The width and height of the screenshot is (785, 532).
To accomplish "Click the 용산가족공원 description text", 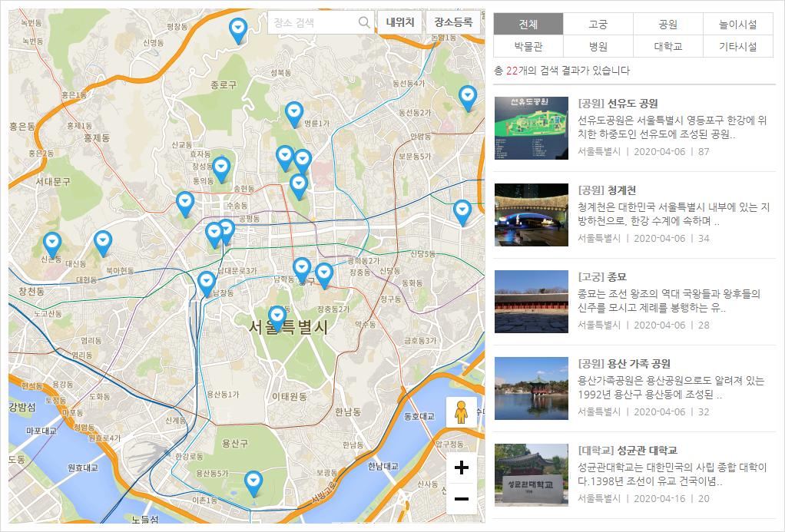I will [x=671, y=388].
